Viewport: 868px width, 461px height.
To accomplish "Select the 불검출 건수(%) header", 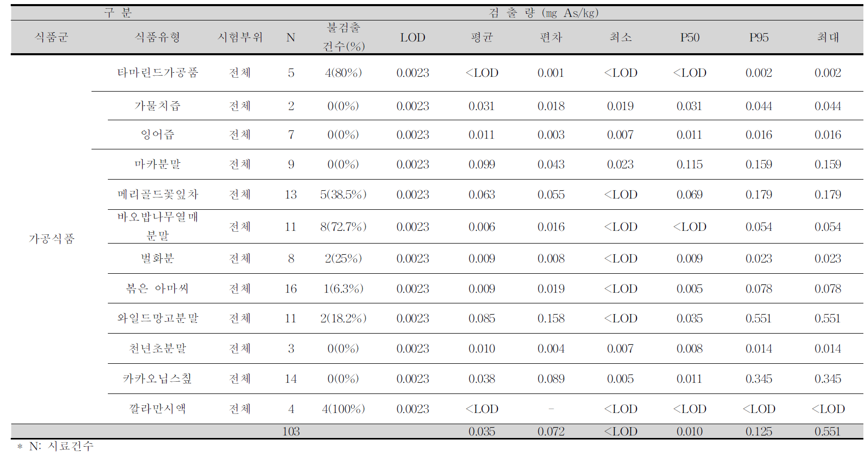I will (x=344, y=37).
